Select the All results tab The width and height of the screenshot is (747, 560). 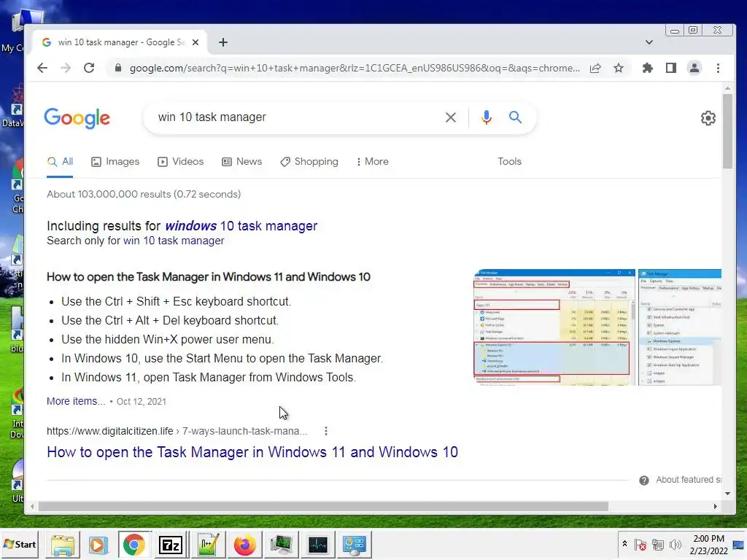click(60, 161)
